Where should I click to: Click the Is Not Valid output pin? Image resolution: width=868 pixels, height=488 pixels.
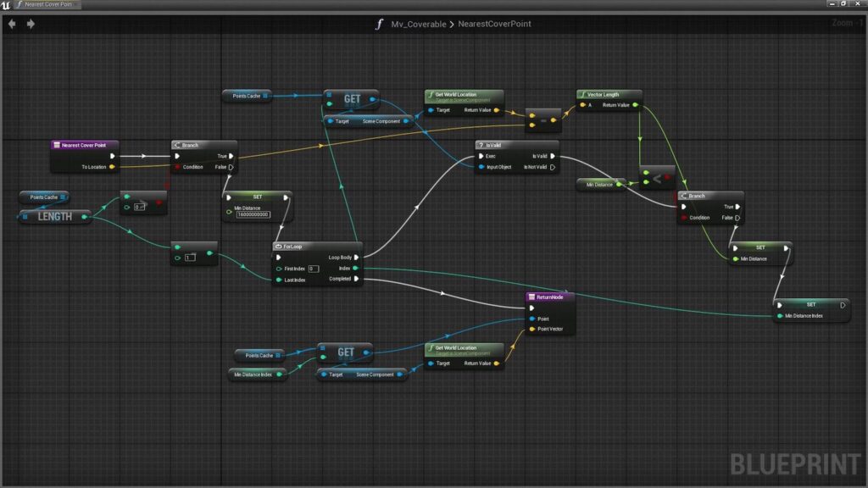553,167
